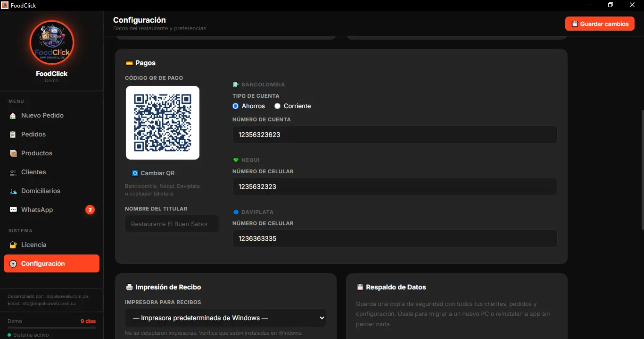Click 'No se detectaron impresoras' notice text
This screenshot has width=644, height=339.
[214, 333]
